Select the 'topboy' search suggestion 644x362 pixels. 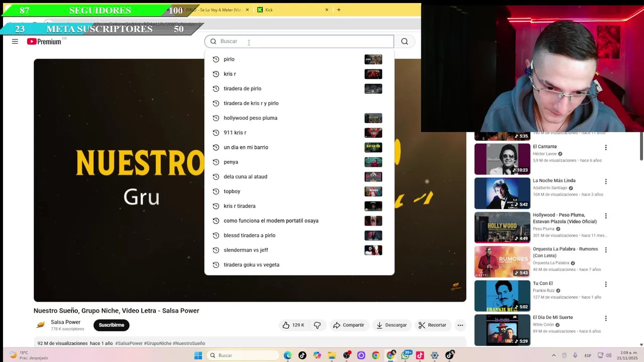[299, 191]
